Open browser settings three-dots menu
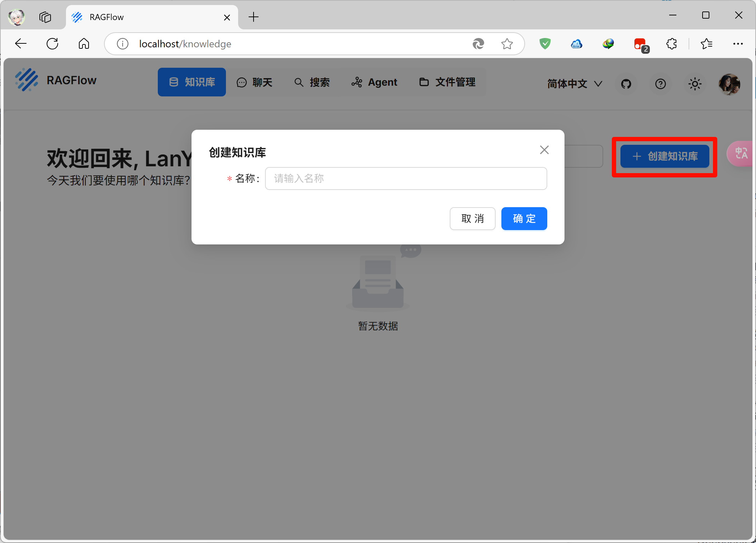This screenshot has width=756, height=543. 738,44
